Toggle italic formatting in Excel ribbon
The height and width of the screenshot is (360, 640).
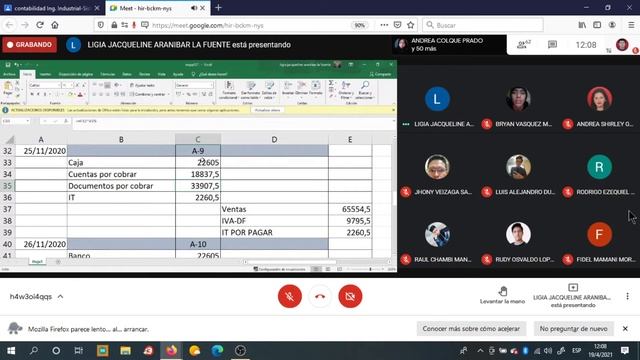[x=38, y=94]
